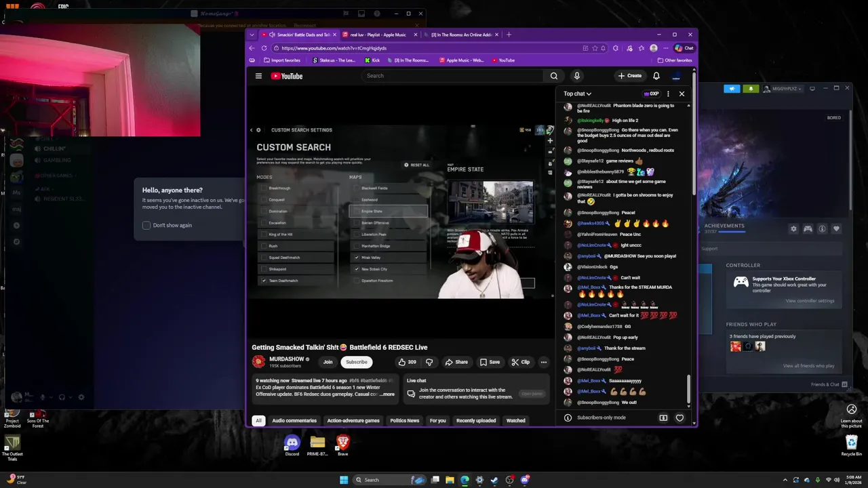Expand the video description with ...more
This screenshot has height=488, width=868.
point(387,394)
